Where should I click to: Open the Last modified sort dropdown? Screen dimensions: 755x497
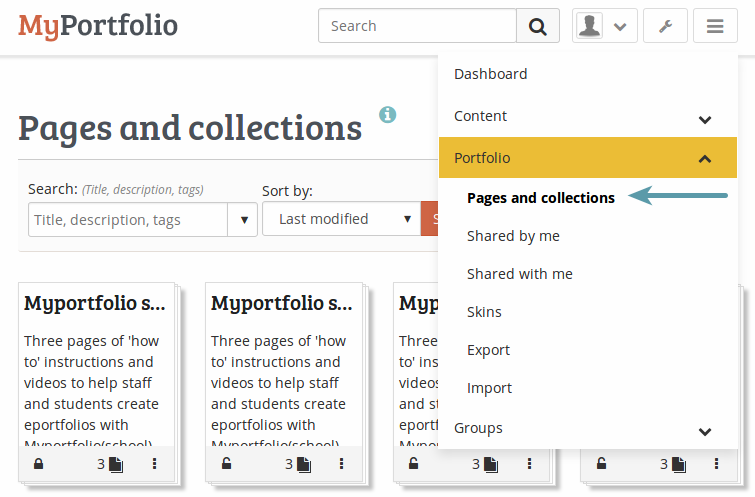[x=341, y=219]
